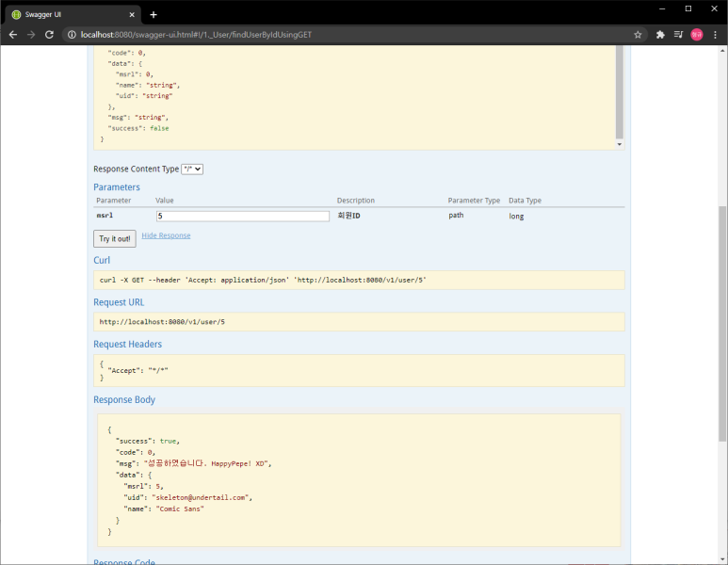Click the msrl parameter name
This screenshot has height=565, width=728.
105,216
